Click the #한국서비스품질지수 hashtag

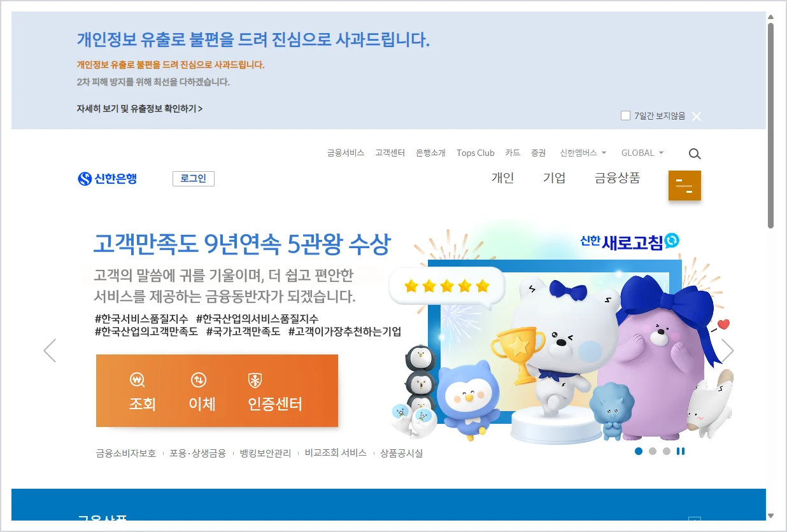tap(141, 318)
